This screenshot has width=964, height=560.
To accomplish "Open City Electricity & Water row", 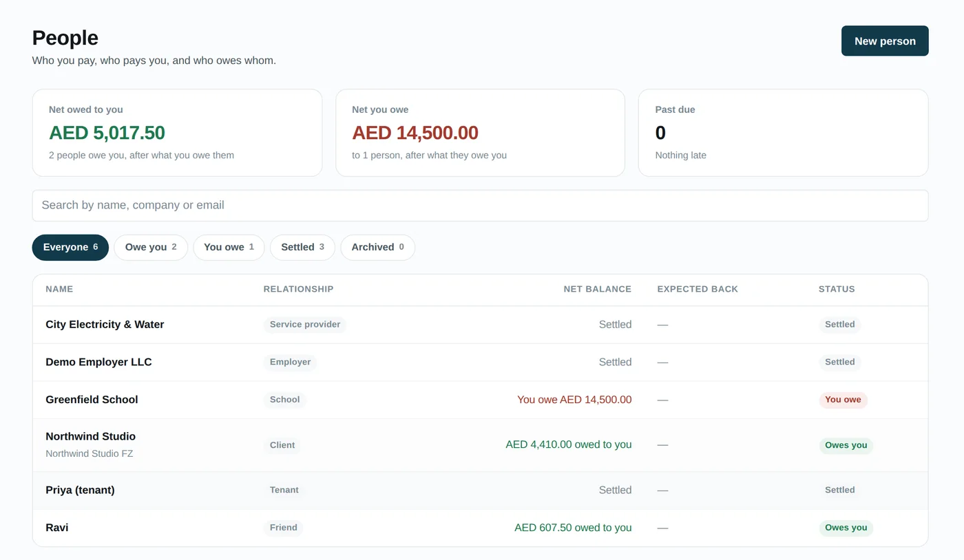I will pyautogui.click(x=480, y=325).
